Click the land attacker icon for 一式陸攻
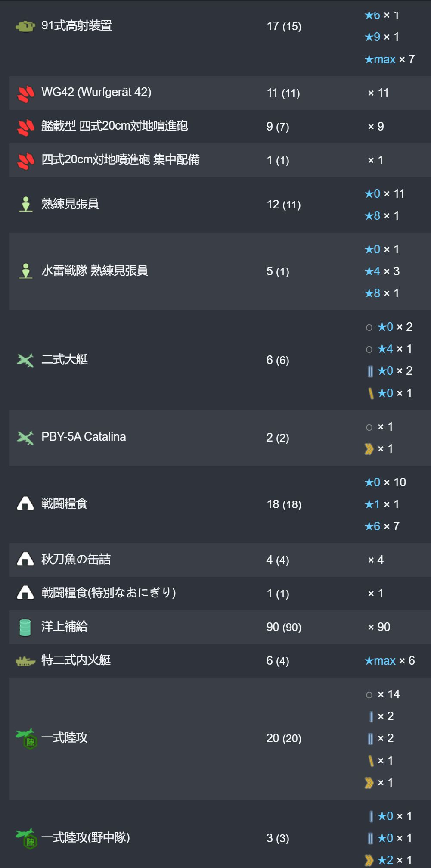This screenshot has height=868, width=431. tap(27, 738)
